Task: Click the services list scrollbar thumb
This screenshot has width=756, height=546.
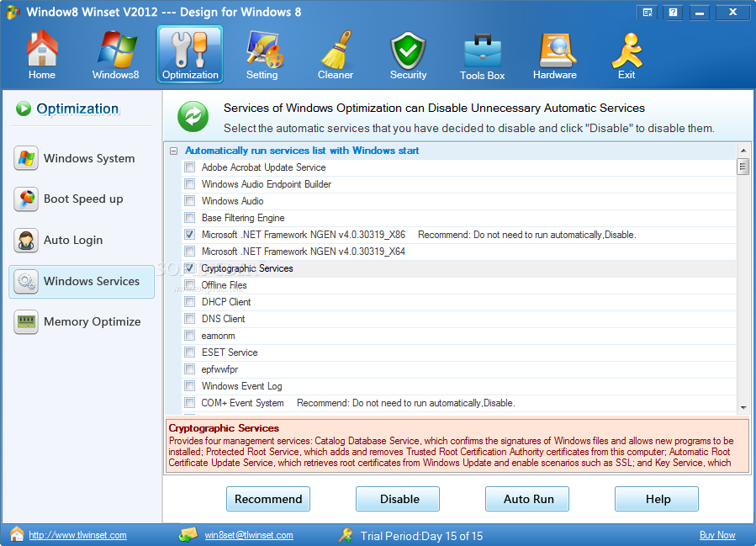Action: pos(743,167)
